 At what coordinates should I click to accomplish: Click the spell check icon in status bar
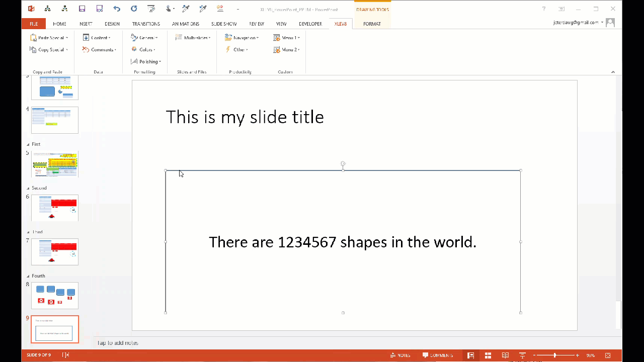pyautogui.click(x=65, y=355)
